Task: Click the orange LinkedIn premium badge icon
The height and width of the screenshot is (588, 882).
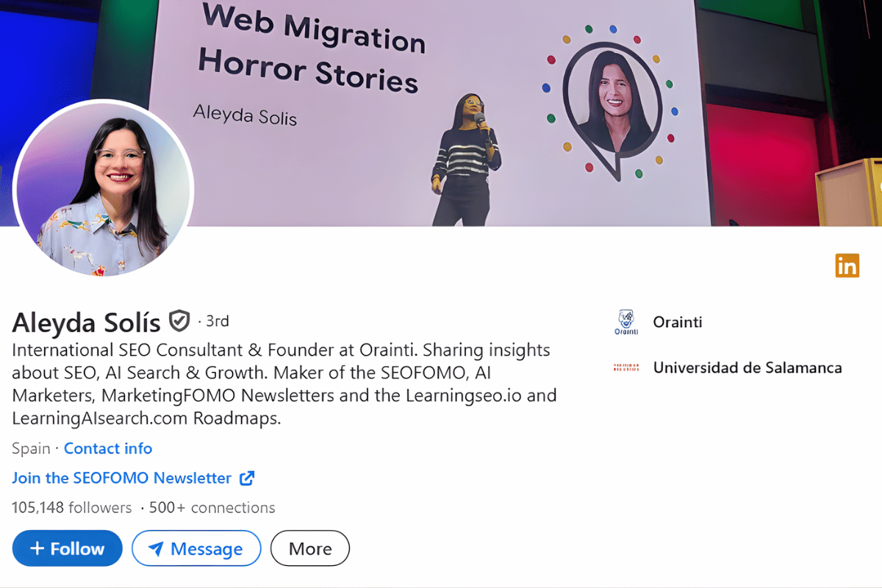Action: pos(847,265)
